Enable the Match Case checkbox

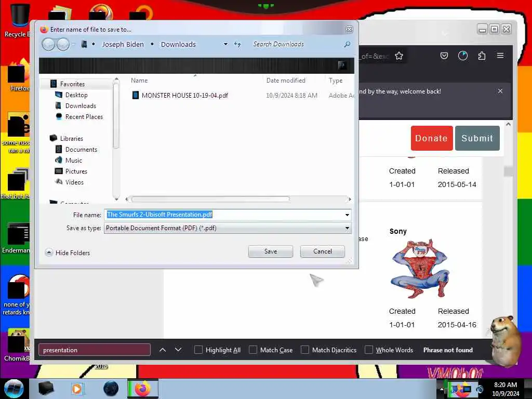(253, 350)
